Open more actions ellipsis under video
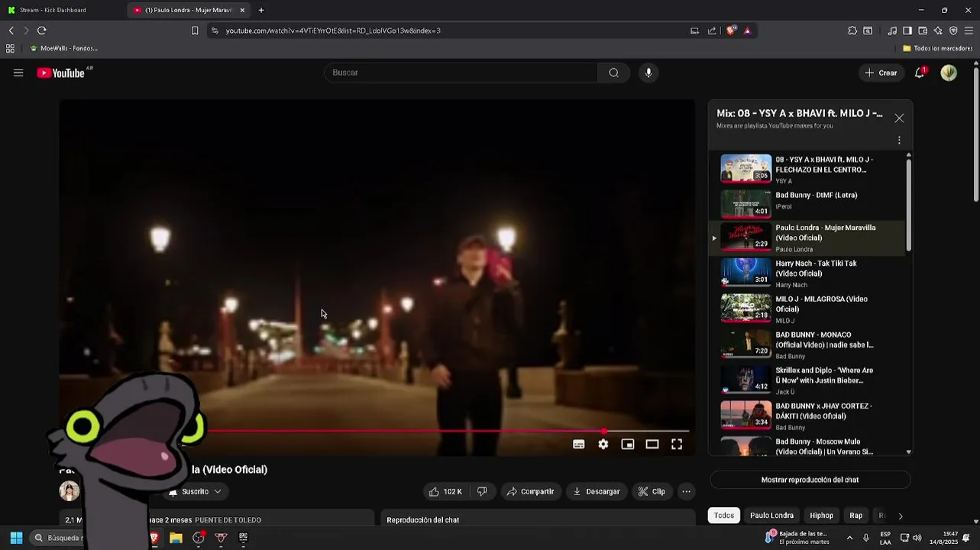980x550 pixels. tap(687, 491)
